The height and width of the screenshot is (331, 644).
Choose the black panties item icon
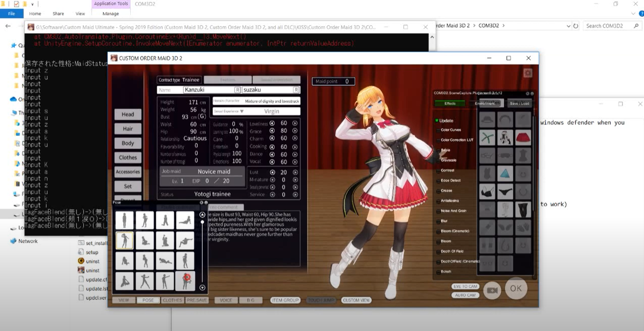click(x=505, y=192)
